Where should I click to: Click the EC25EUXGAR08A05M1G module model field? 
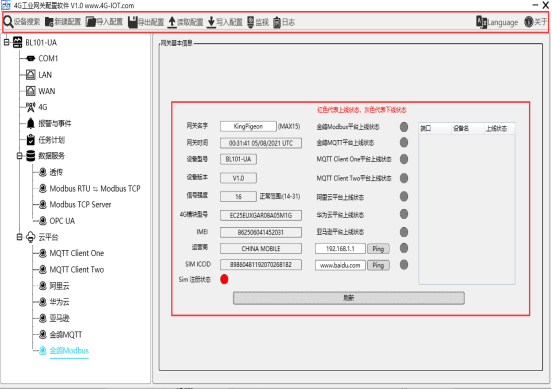pos(261,215)
